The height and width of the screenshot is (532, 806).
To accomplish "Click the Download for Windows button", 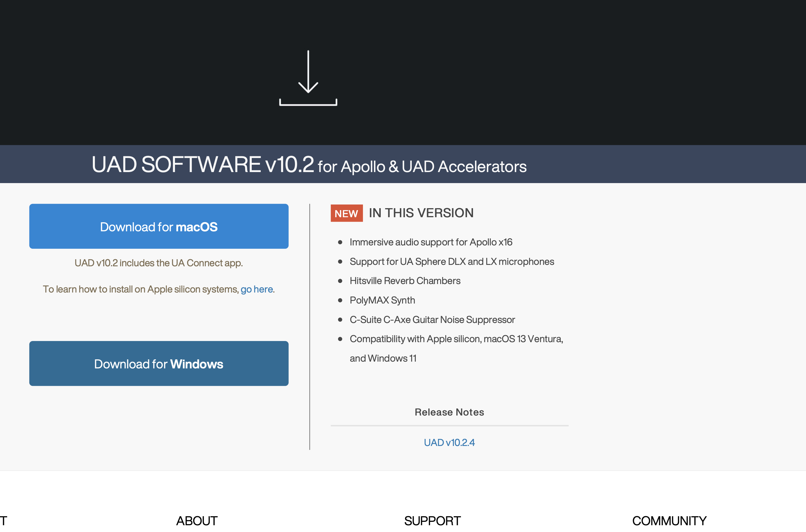I will point(159,363).
